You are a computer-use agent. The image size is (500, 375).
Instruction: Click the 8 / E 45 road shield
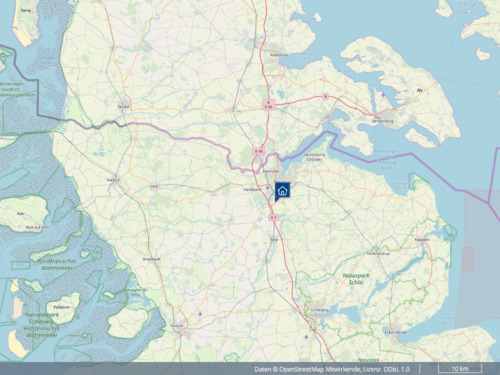click(269, 104)
